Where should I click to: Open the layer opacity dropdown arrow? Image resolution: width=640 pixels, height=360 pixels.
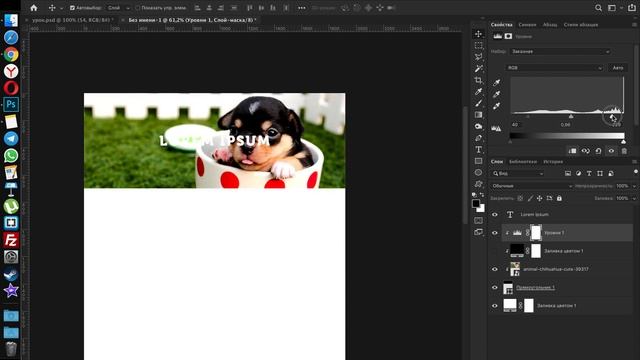tap(634, 186)
